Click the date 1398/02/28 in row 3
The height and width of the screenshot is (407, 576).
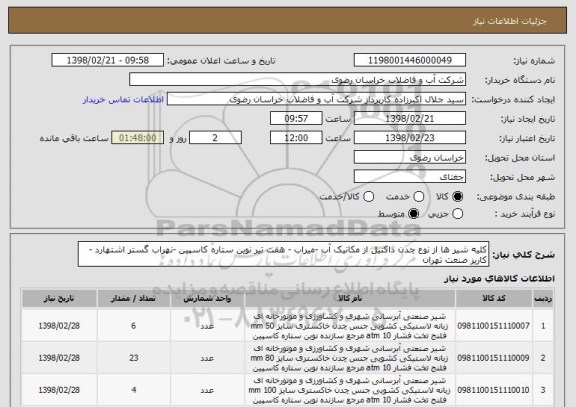tap(59, 390)
